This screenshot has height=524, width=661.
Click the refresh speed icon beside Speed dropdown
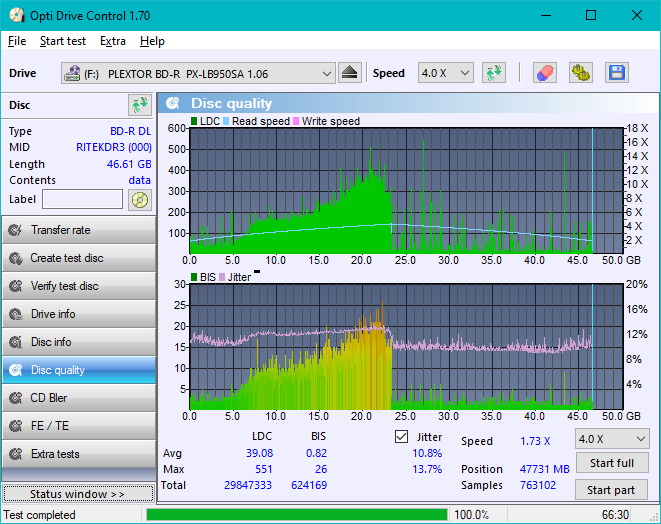pos(494,73)
